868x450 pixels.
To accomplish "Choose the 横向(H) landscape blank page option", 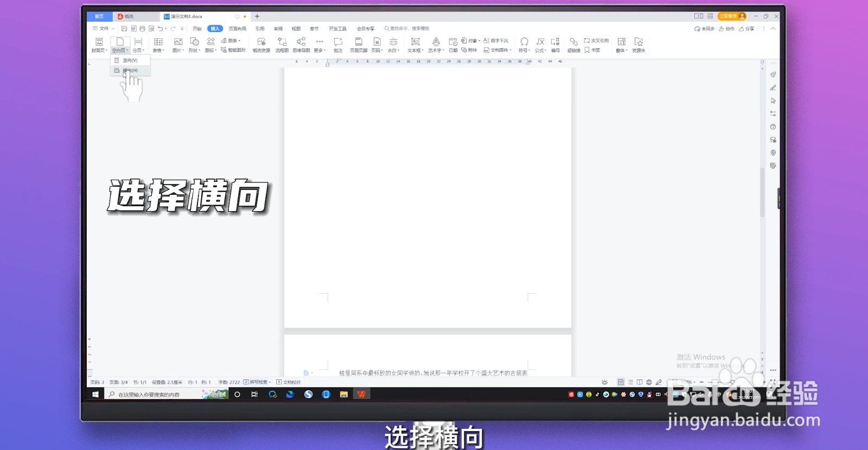I will (x=130, y=71).
